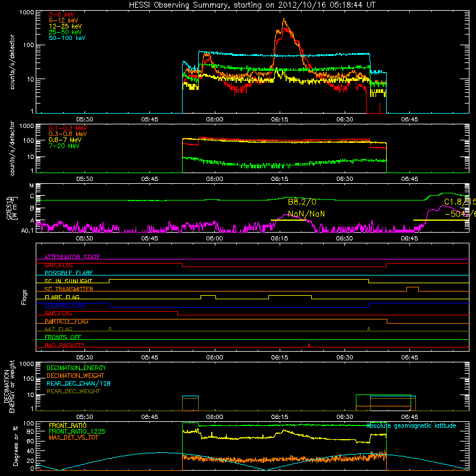Select the POSSIBLE_FLARE flag label
The width and height of the screenshot is (476, 476).
pyautogui.click(x=68, y=273)
